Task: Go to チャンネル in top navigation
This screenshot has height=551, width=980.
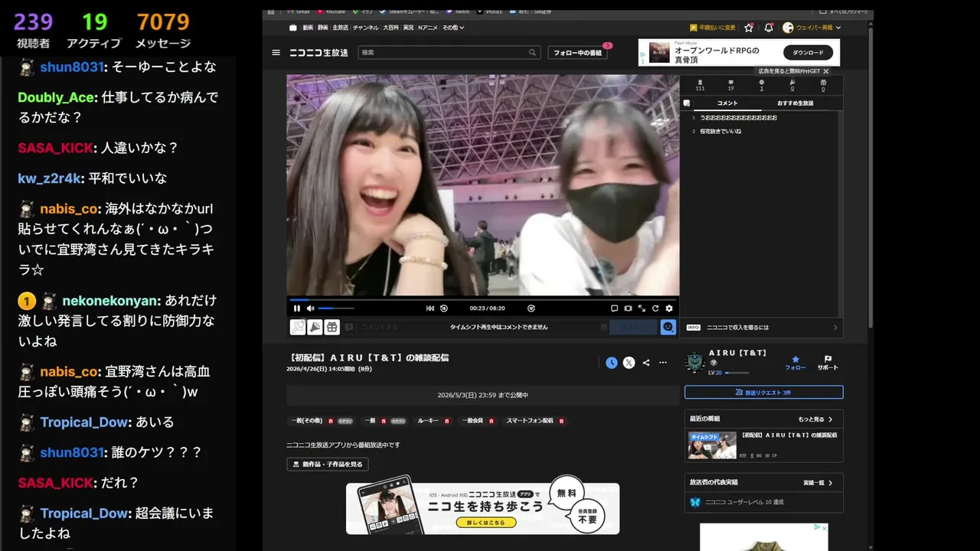Action: [x=365, y=28]
